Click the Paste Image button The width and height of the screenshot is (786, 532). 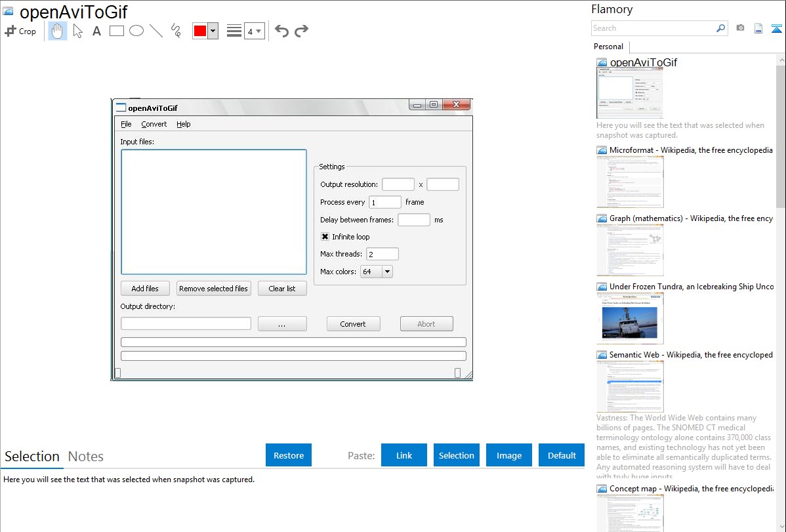(x=509, y=455)
